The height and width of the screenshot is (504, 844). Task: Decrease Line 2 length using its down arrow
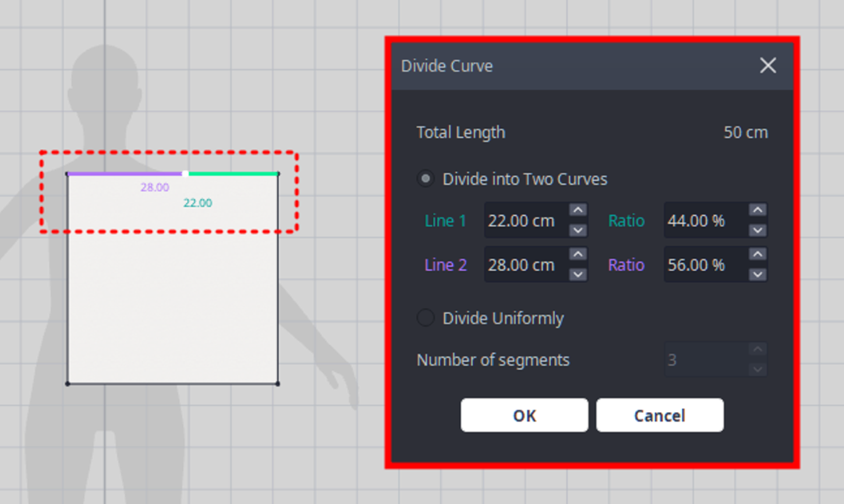click(577, 274)
